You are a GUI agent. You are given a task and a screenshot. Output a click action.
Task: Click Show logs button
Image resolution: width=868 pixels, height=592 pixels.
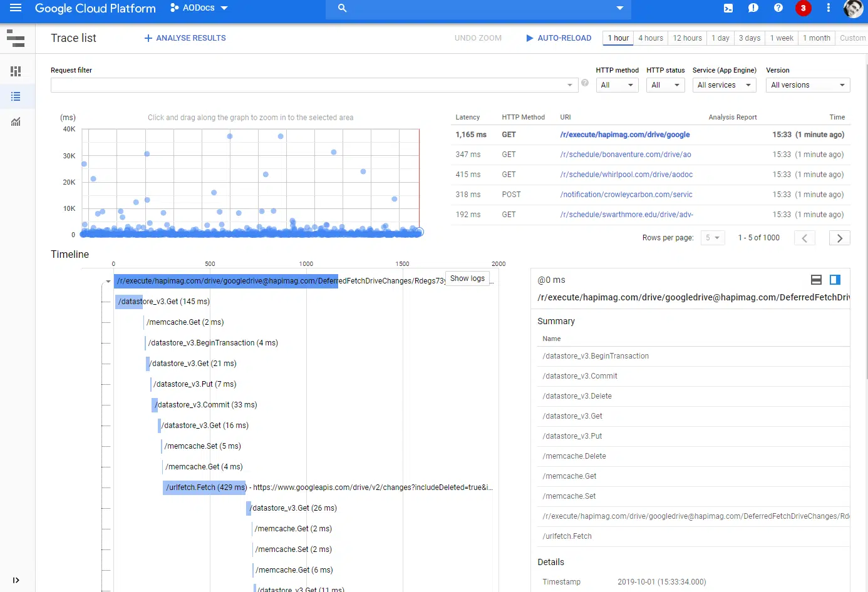pyautogui.click(x=467, y=278)
